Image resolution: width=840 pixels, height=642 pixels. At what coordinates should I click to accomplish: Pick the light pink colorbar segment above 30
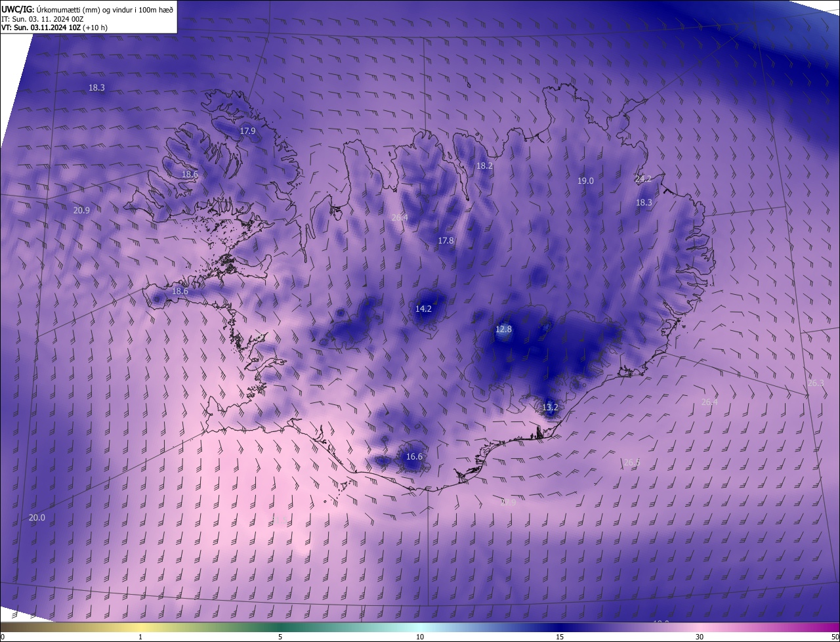pos(700,627)
